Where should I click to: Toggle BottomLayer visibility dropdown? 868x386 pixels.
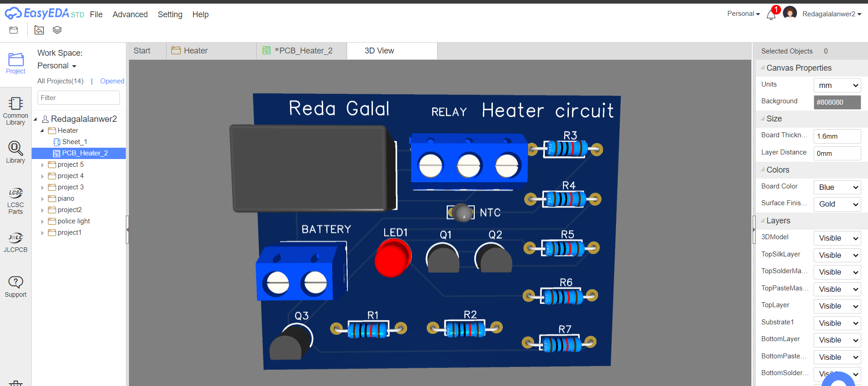[x=837, y=340]
